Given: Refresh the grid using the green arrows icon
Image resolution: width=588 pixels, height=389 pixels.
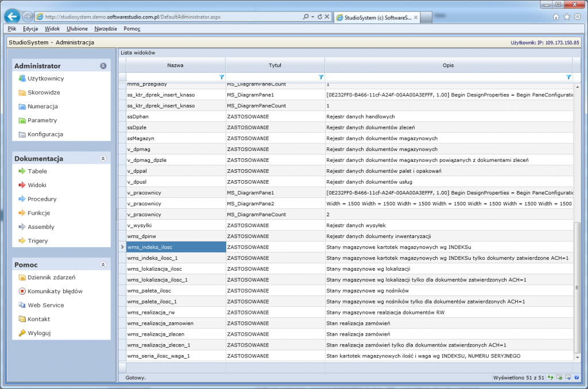Looking at the screenshot, I should 550,377.
